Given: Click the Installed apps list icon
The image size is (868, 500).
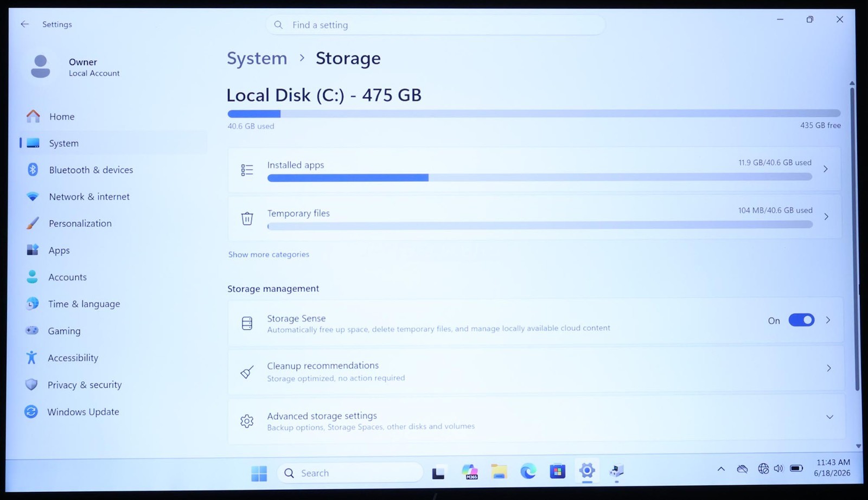Looking at the screenshot, I should pyautogui.click(x=247, y=170).
